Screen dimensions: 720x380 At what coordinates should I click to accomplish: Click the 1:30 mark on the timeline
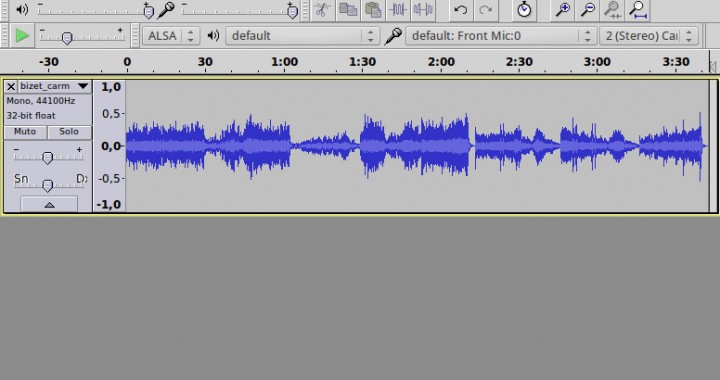pos(363,61)
